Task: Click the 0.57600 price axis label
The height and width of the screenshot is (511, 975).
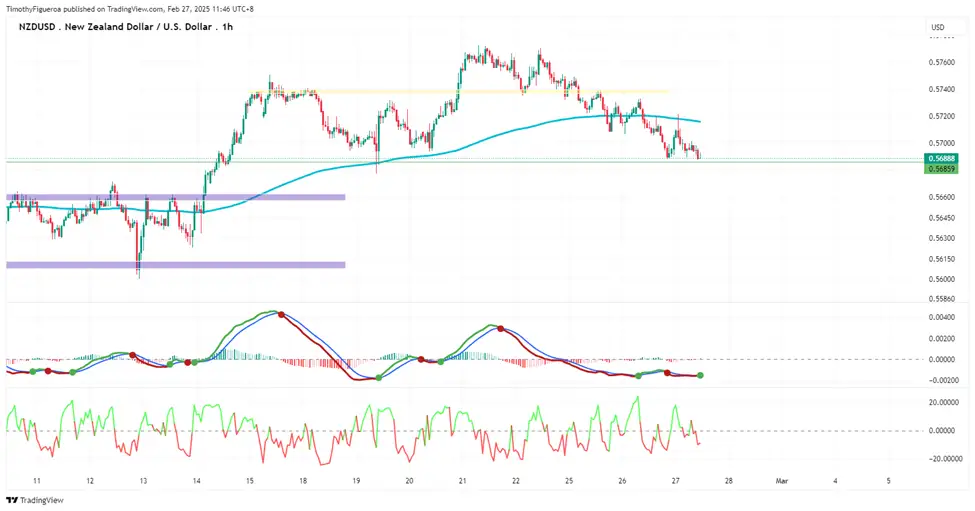Action: pyautogui.click(x=941, y=62)
